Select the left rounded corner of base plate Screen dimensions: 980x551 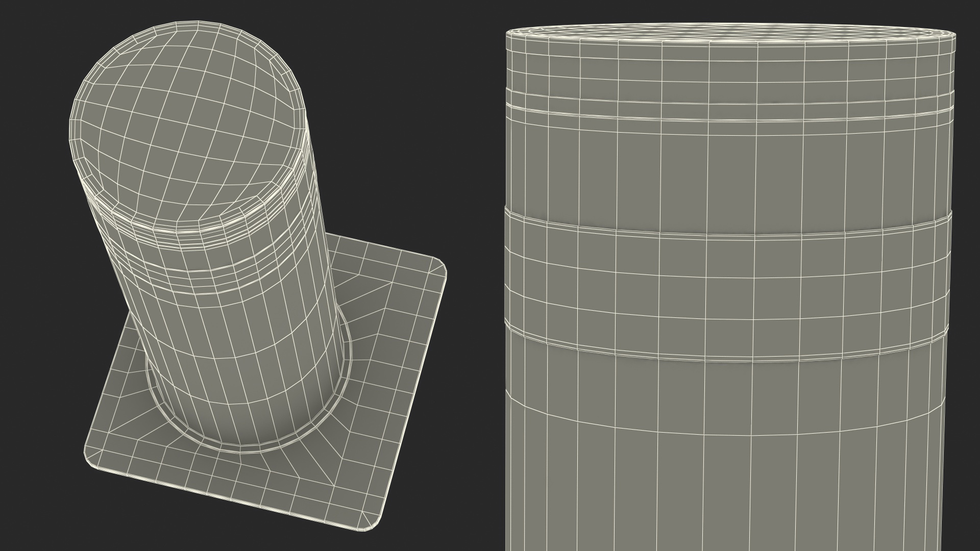(x=89, y=454)
